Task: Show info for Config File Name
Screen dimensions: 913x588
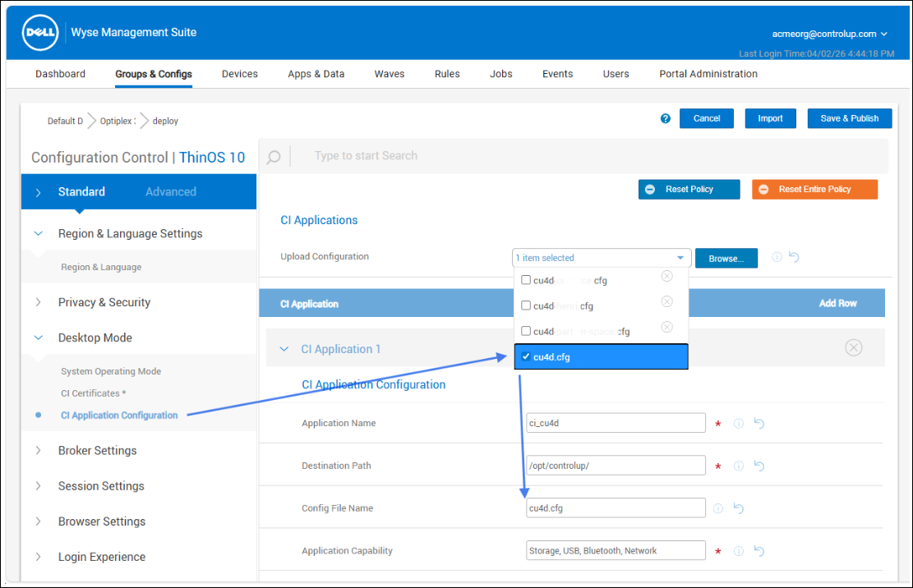Action: tap(718, 508)
